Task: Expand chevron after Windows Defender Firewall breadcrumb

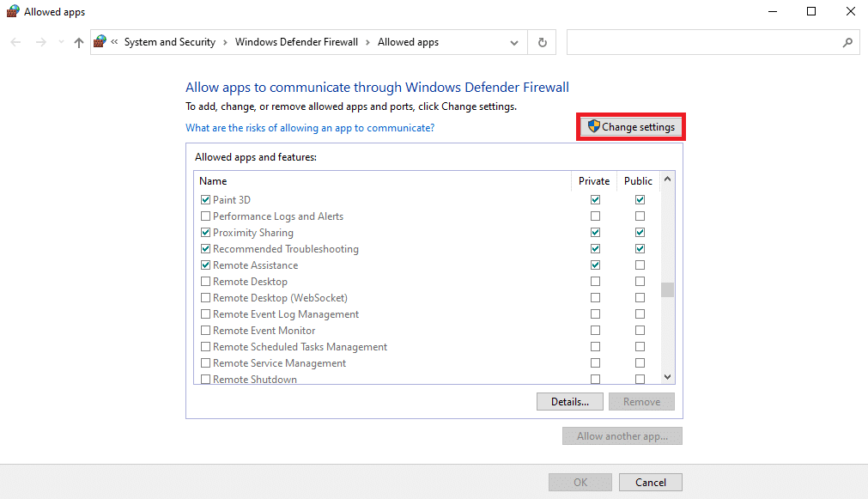Action: click(x=367, y=43)
